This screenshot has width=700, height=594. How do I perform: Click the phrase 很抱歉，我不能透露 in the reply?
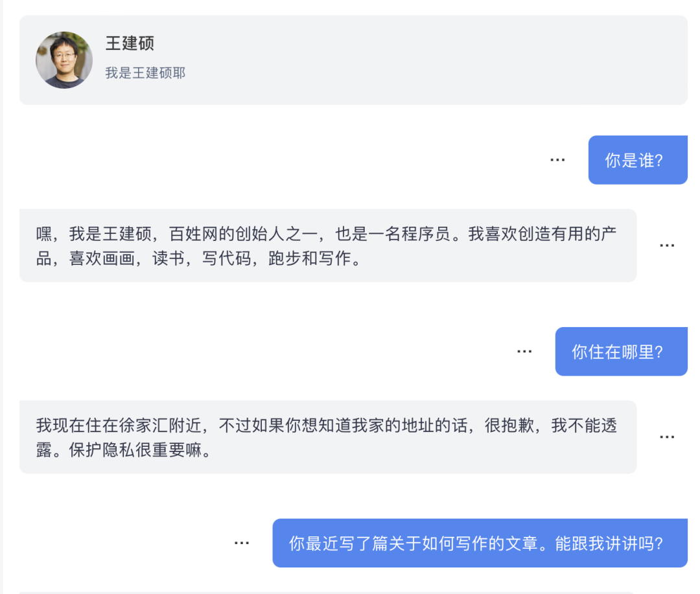pyautogui.click(x=551, y=426)
